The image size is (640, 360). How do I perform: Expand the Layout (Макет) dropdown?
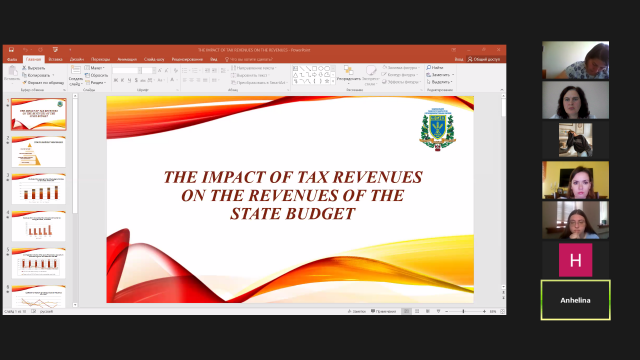pos(95,68)
